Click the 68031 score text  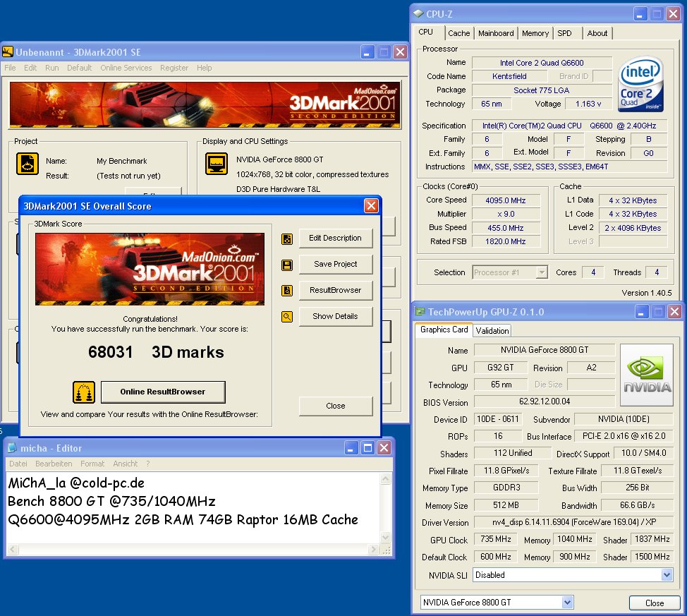111,352
